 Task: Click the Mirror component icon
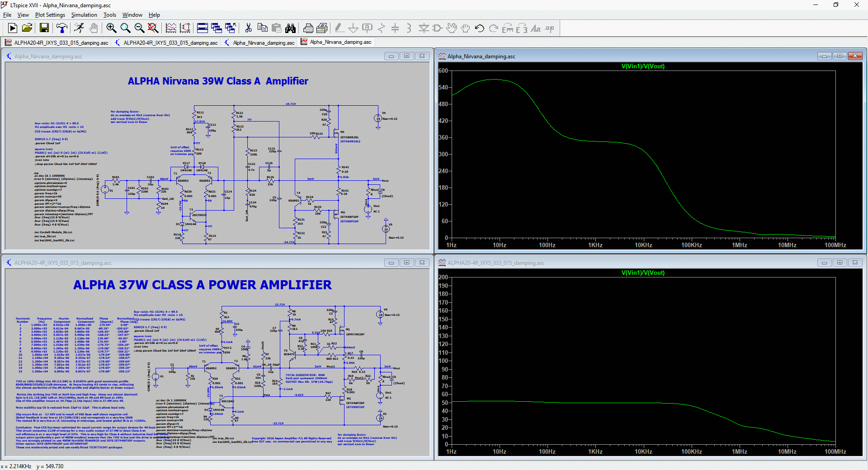pos(521,28)
